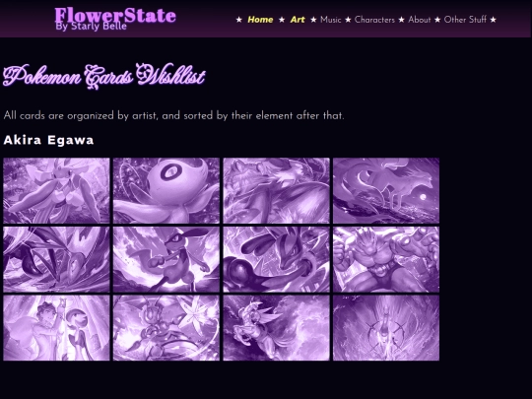The width and height of the screenshot is (532, 399).
Task: Click the Akira Egawa artist heading
Action: coord(48,140)
